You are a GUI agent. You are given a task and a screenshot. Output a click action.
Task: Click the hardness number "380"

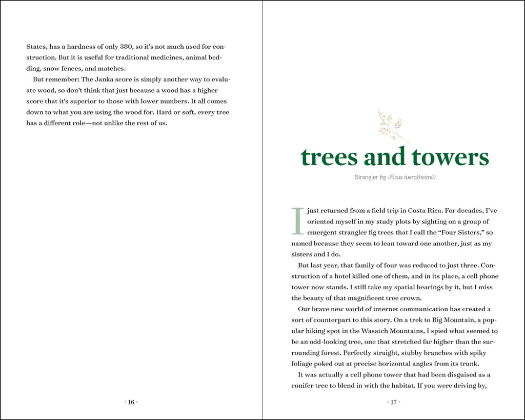pyautogui.click(x=125, y=46)
